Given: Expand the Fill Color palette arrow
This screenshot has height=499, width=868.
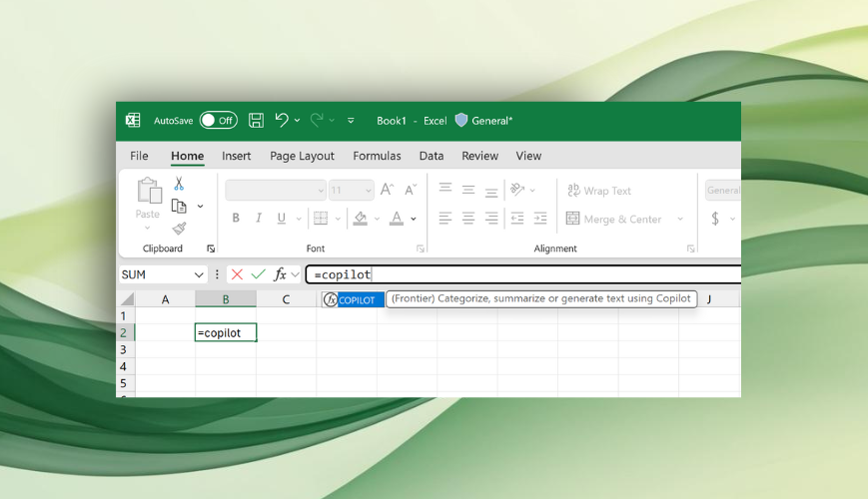Looking at the screenshot, I should click(377, 219).
